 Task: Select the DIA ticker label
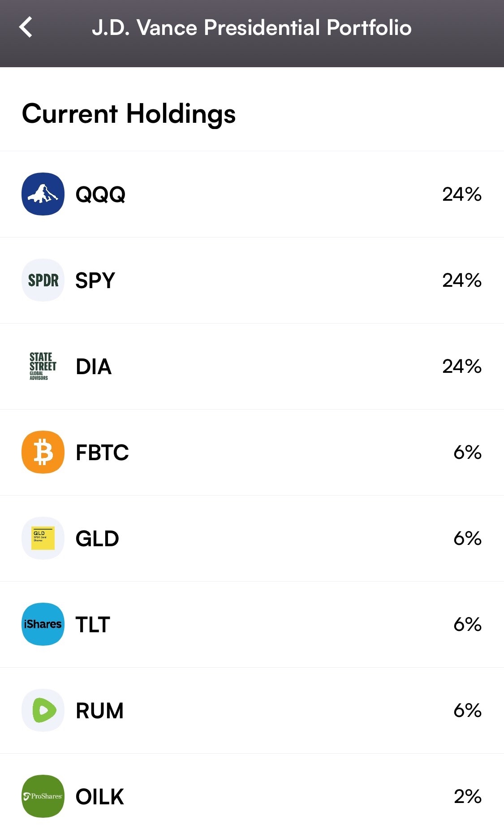tap(94, 367)
